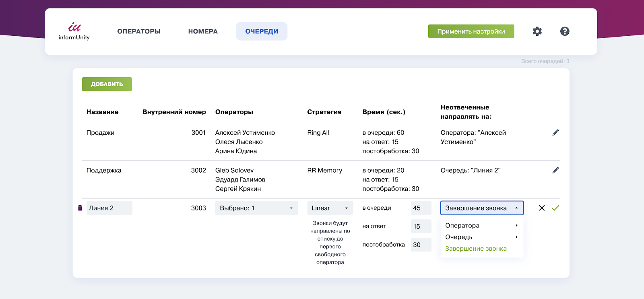Click the Стратегия column header
Image resolution: width=644 pixels, height=299 pixels.
[x=324, y=112]
